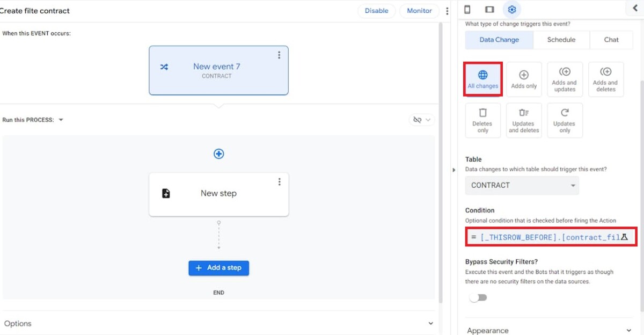Image resolution: width=644 pixels, height=335 pixels.
Task: Select the All changes event type icon
Action: point(482,79)
